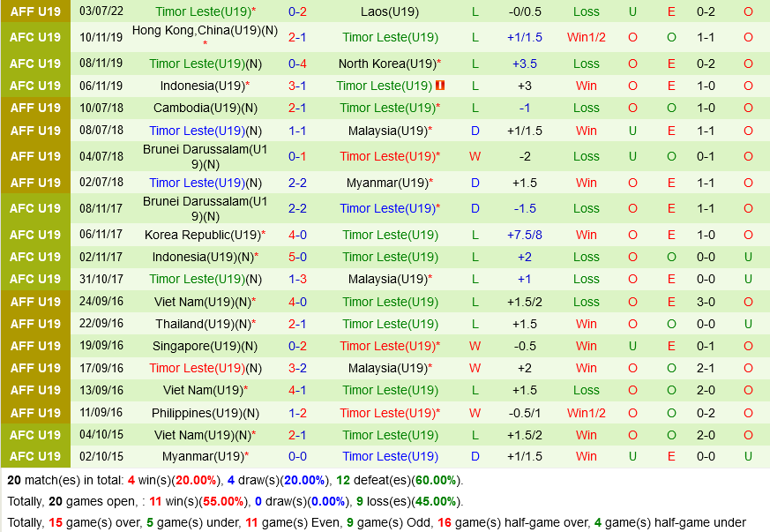Image resolution: width=770 pixels, height=532 pixels.
Task: Open Thailand(U19)(N) team link
Action: pyautogui.click(x=203, y=324)
